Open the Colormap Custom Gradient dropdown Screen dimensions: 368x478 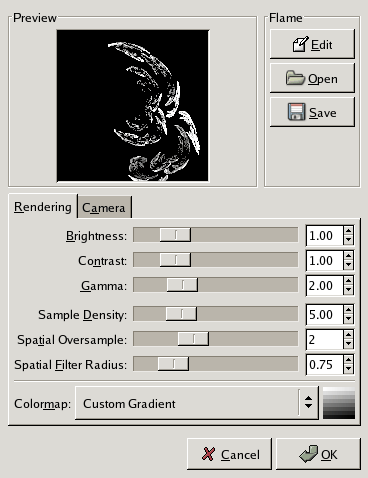197,403
